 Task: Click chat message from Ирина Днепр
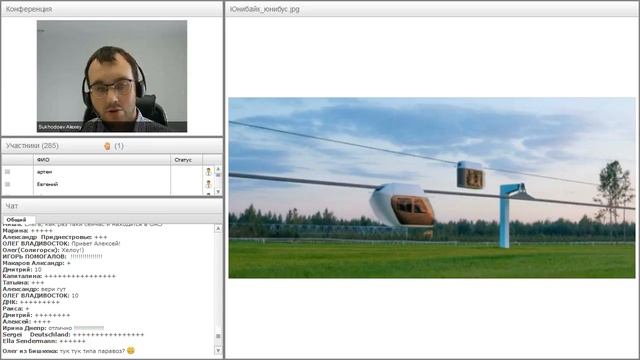pyautogui.click(x=53, y=329)
